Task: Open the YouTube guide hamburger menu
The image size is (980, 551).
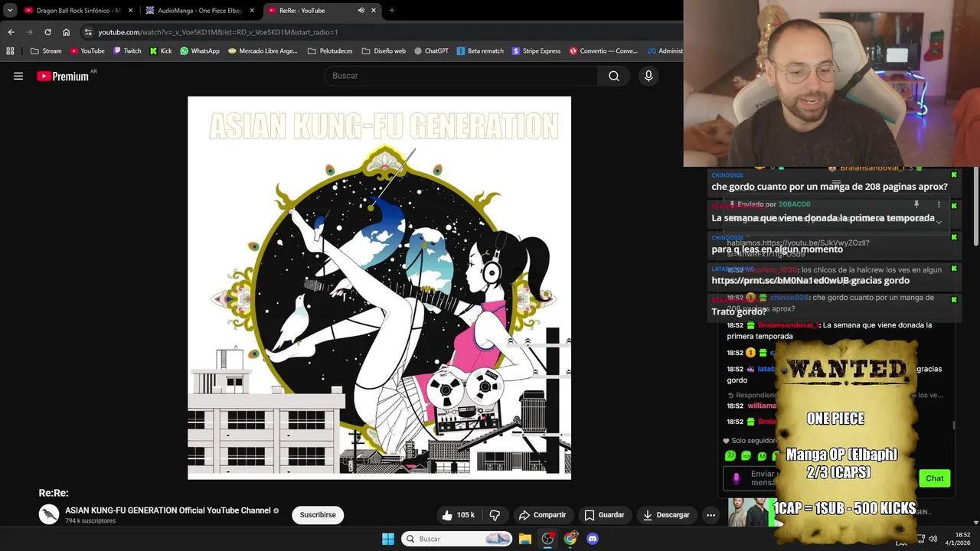Action: [18, 76]
